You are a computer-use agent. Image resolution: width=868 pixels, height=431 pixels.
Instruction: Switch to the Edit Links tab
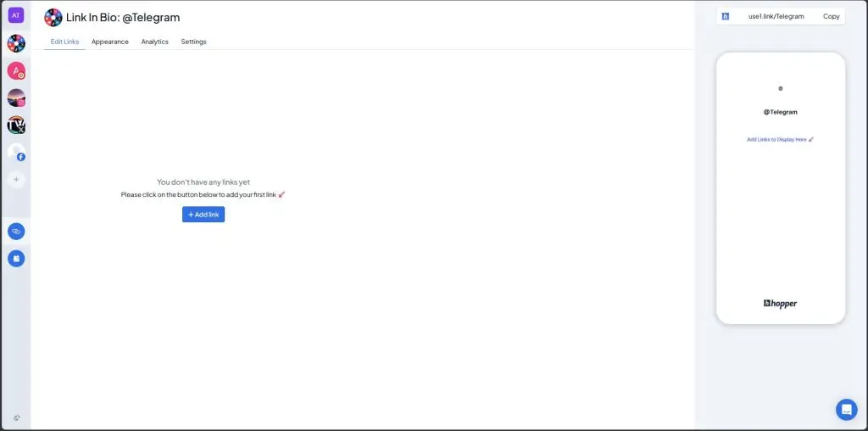click(64, 42)
